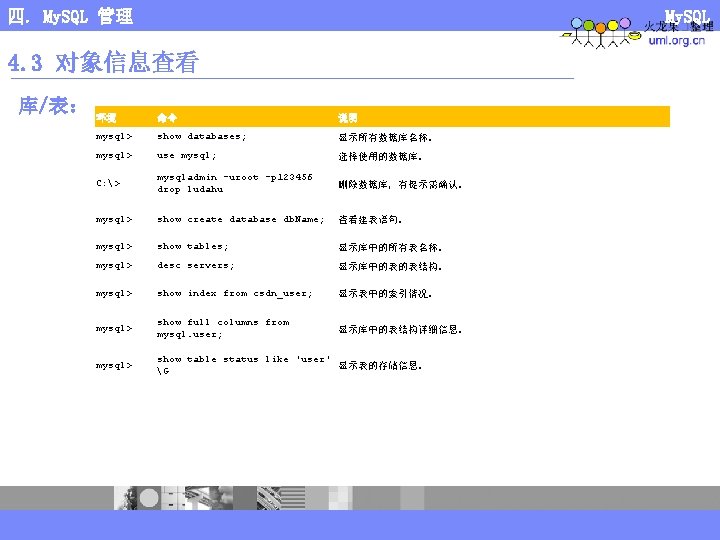Viewport: 720px width, 540px height.
Task: Click description '显示表中的索引情况.'
Action: coord(385,293)
